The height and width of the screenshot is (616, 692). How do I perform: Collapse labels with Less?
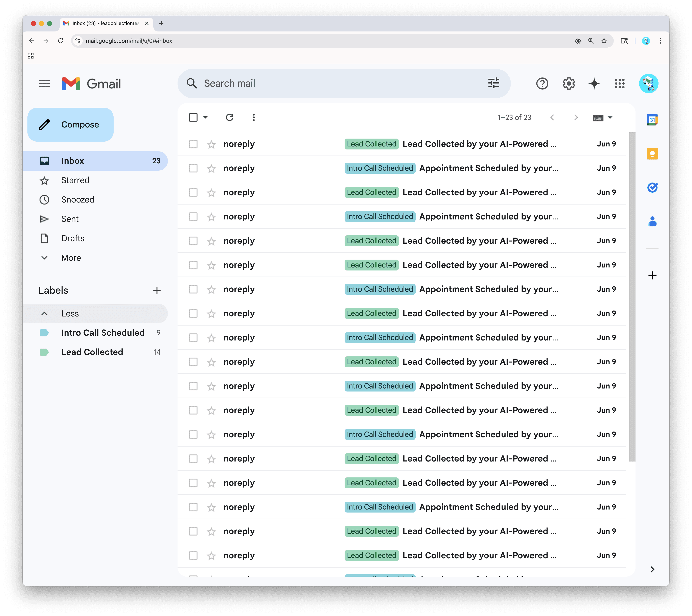point(95,313)
